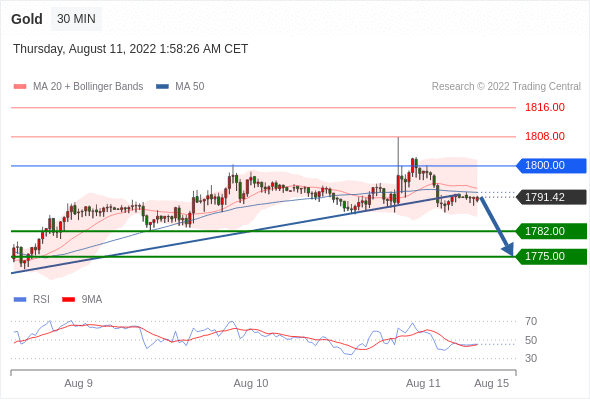Image resolution: width=590 pixels, height=400 pixels.
Task: Click the black 1791.42 current price tag
Action: tap(551, 197)
